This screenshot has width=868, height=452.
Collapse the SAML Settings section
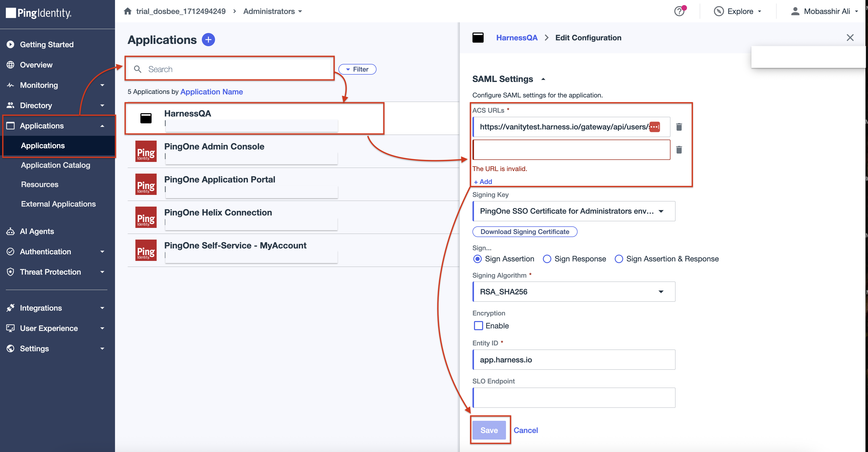[x=543, y=79]
